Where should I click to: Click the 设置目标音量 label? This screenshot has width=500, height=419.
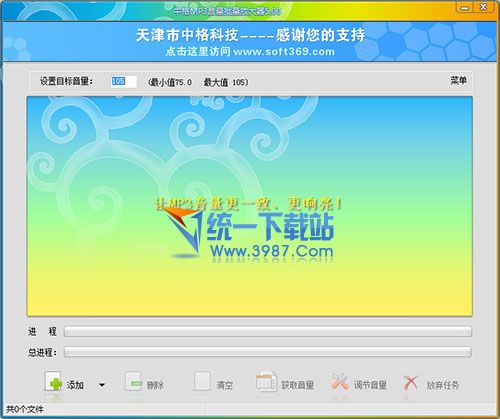click(66, 81)
